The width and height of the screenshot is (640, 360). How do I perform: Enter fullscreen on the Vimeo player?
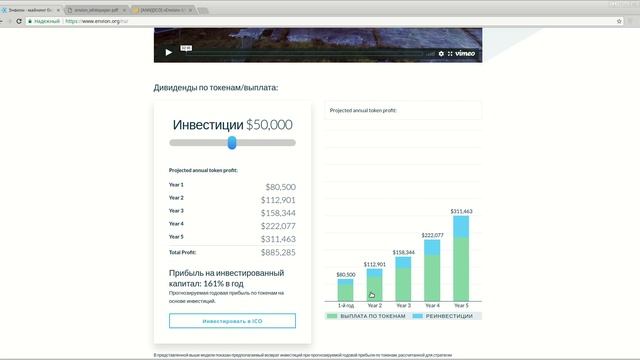click(450, 53)
